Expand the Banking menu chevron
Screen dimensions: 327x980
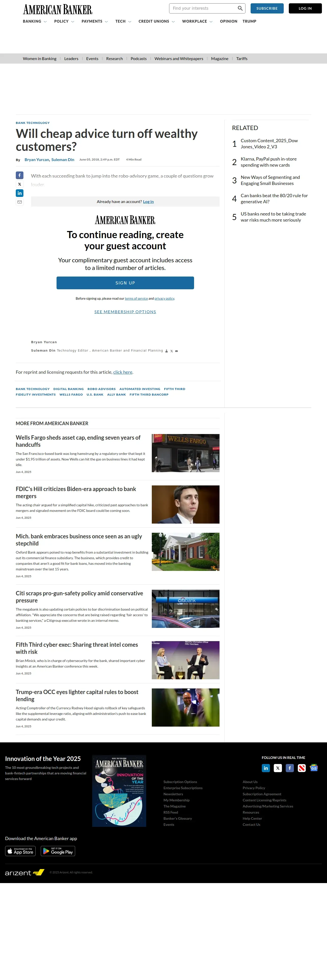point(45,22)
